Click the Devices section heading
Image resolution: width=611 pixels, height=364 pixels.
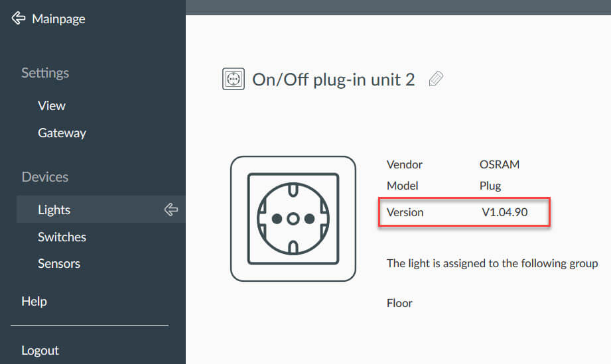[45, 177]
